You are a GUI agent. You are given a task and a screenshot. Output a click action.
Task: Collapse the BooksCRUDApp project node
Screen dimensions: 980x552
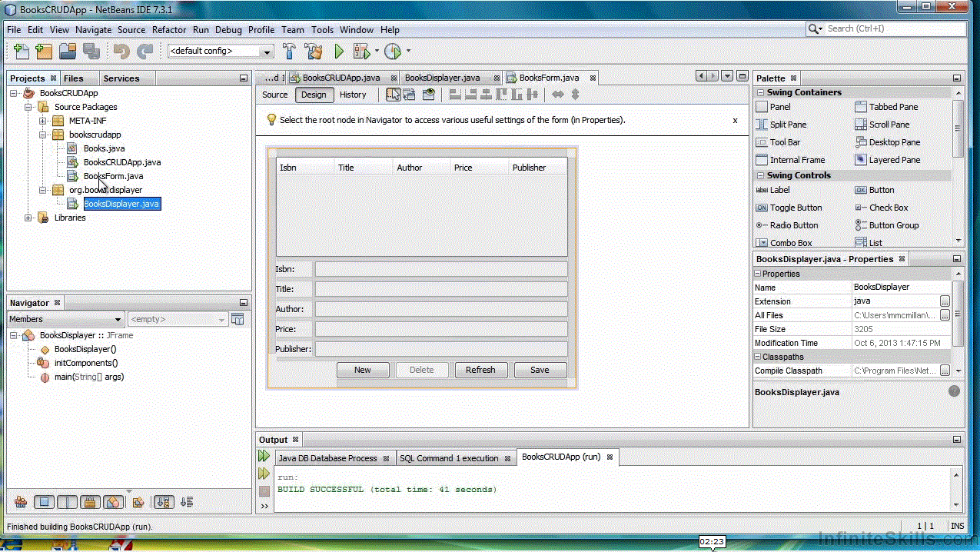14,93
